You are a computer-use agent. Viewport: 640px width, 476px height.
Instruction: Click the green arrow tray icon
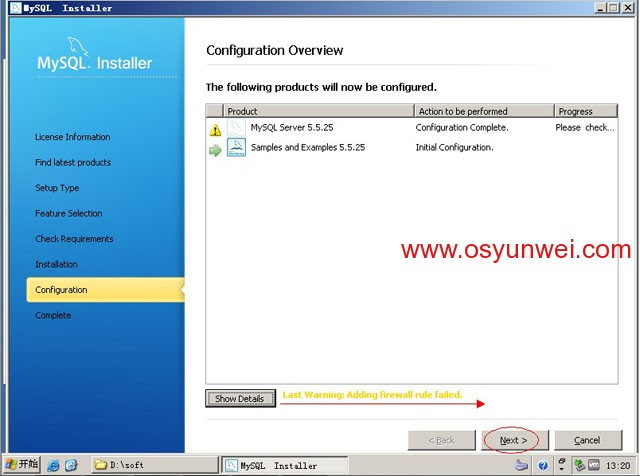coord(579,465)
